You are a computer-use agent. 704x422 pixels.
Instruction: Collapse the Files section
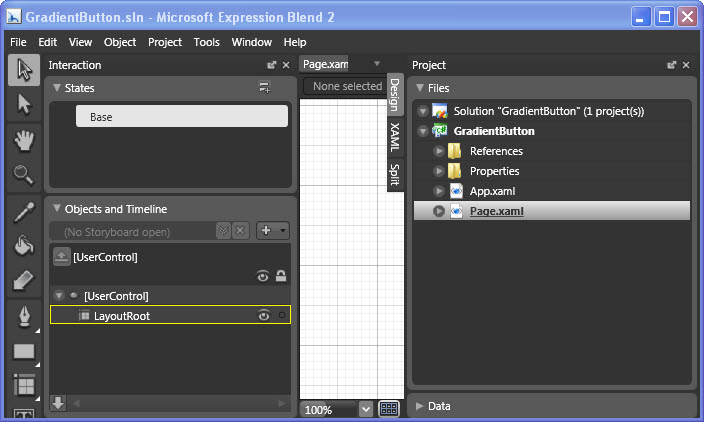(x=420, y=88)
